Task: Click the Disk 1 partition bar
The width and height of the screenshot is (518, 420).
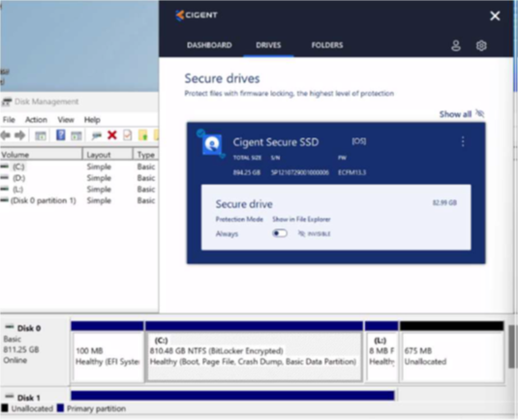Action: pos(232,395)
